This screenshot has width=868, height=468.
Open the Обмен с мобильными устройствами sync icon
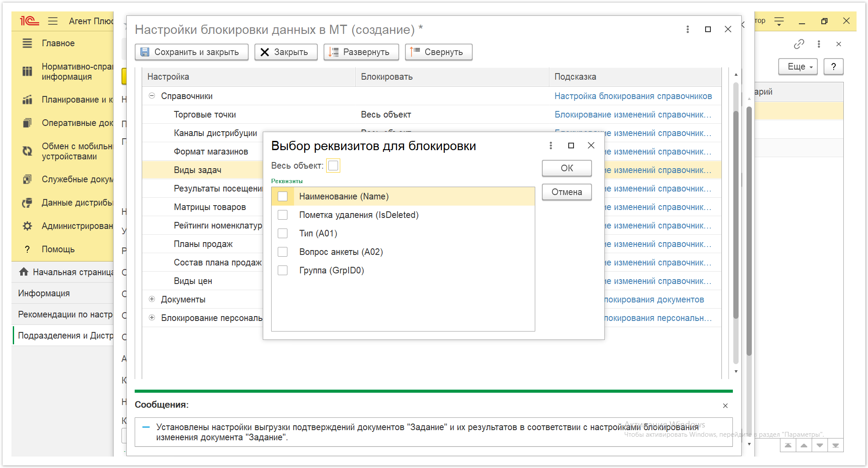coord(27,151)
